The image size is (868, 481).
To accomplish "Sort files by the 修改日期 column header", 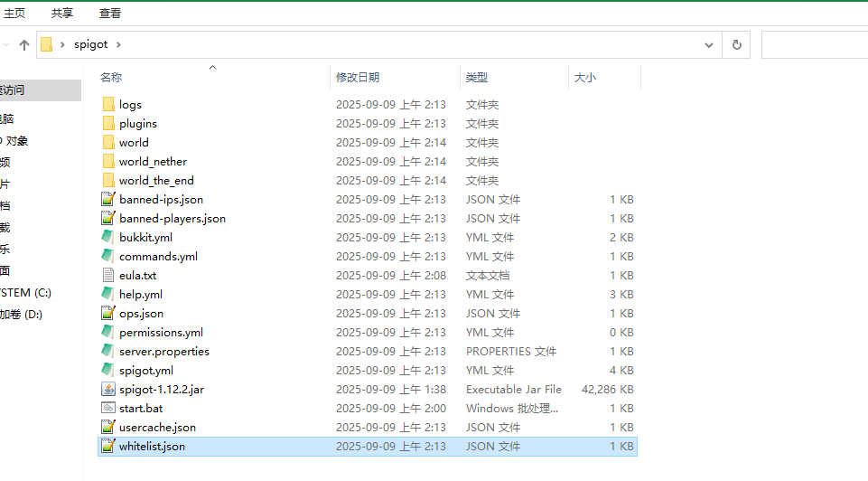I will coord(358,78).
